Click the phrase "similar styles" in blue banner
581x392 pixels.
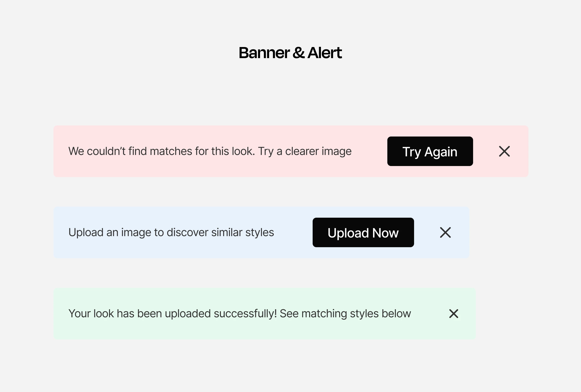[242, 232]
